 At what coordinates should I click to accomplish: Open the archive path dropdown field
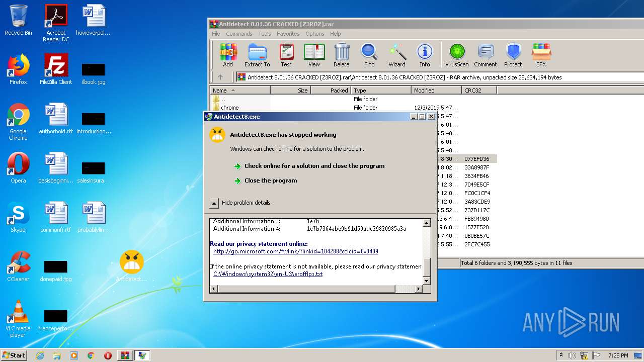click(x=440, y=77)
